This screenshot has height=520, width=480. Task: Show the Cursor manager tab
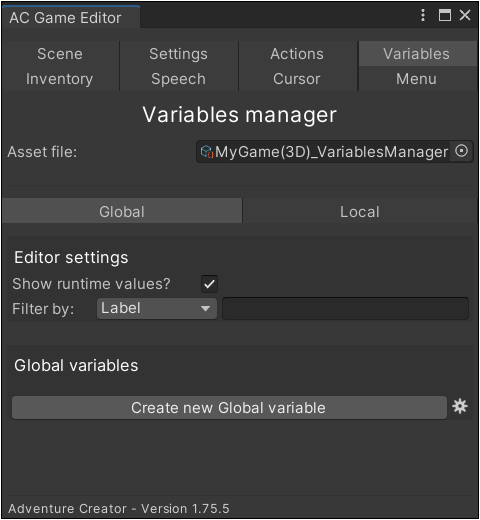click(x=297, y=79)
